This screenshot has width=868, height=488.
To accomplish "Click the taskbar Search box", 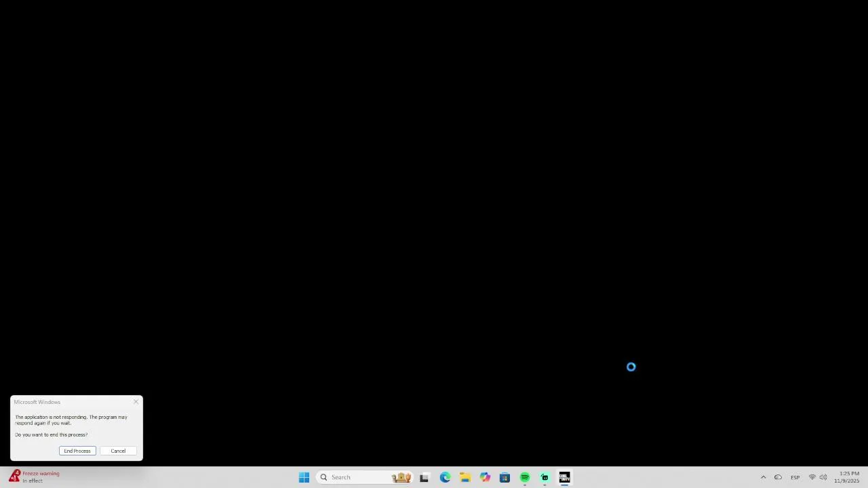I will [x=365, y=477].
